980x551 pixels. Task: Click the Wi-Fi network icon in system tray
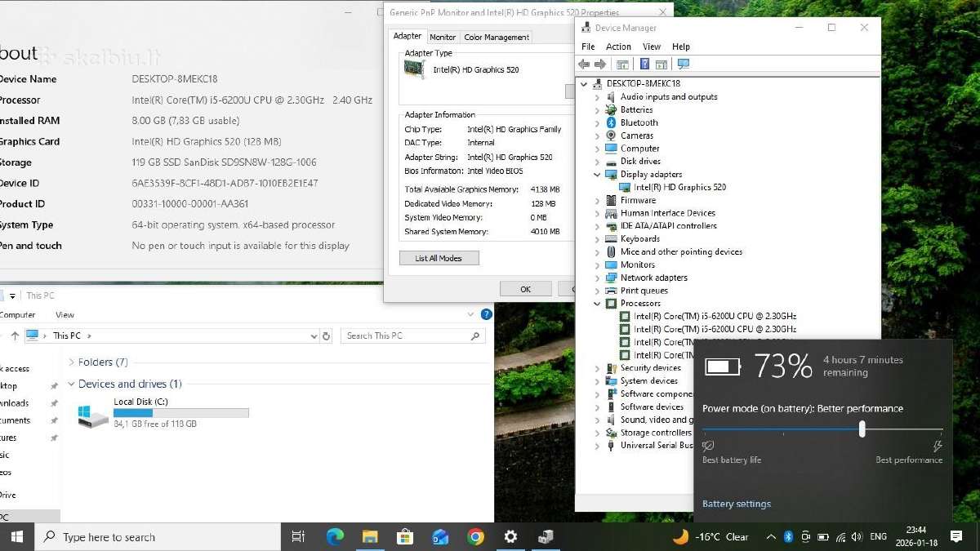click(x=840, y=536)
